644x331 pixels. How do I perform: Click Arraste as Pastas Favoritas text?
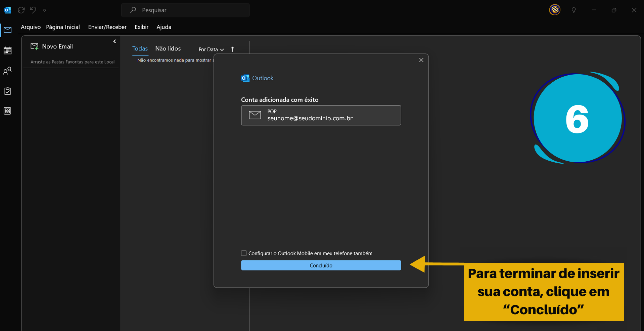(x=73, y=62)
